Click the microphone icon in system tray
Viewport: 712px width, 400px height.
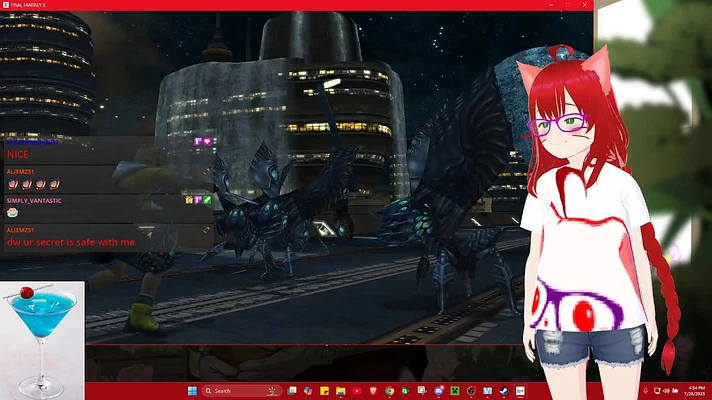pos(645,391)
